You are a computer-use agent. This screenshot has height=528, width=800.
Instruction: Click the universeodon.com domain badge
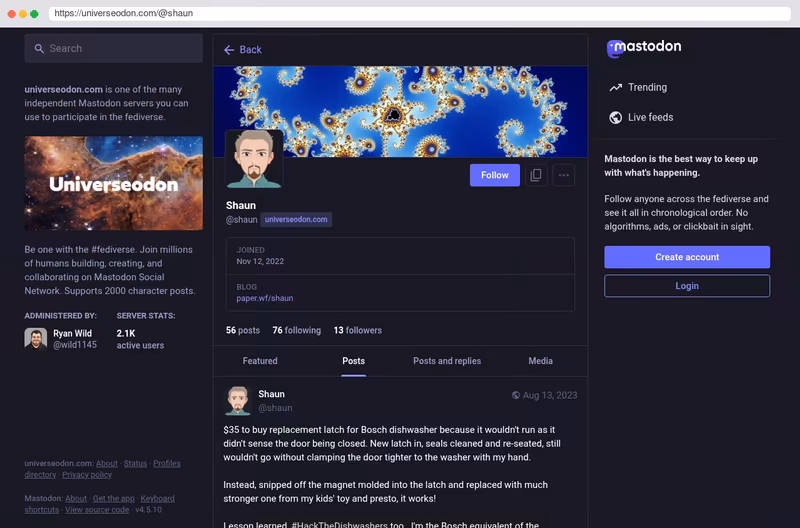tap(296, 219)
